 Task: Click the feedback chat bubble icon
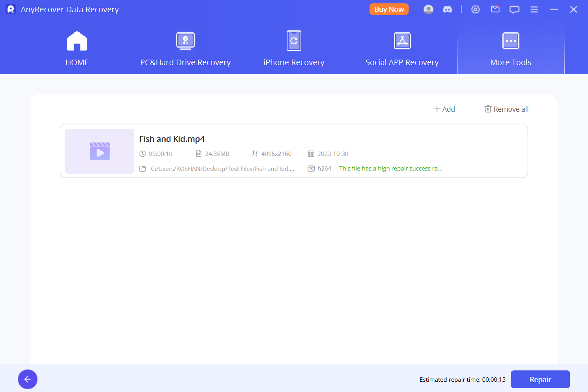pyautogui.click(x=514, y=9)
